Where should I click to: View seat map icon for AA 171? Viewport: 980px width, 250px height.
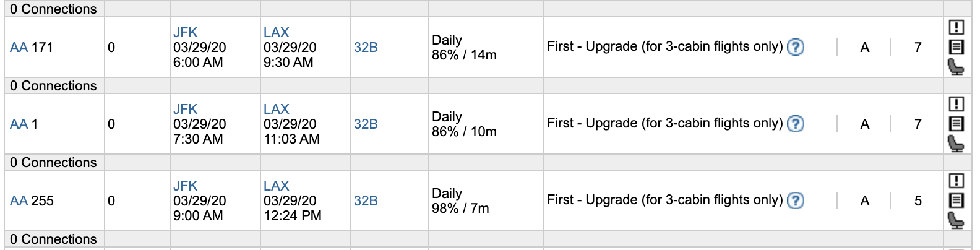click(x=956, y=66)
